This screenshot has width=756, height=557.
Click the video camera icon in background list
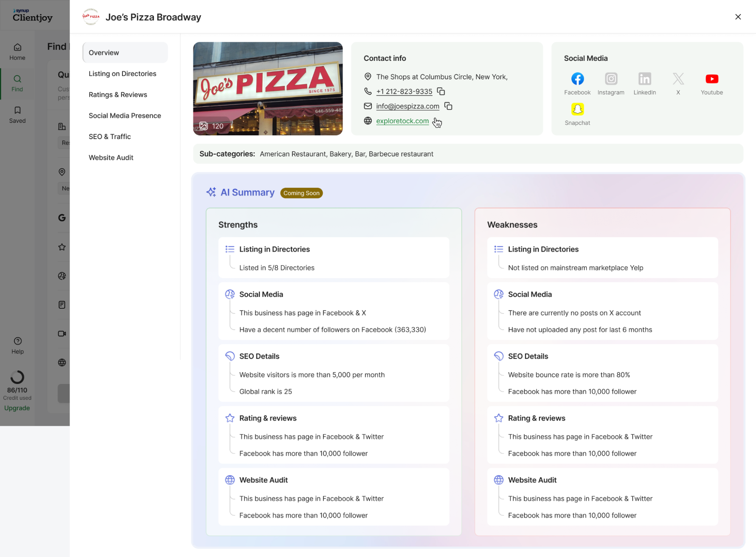pyautogui.click(x=62, y=333)
